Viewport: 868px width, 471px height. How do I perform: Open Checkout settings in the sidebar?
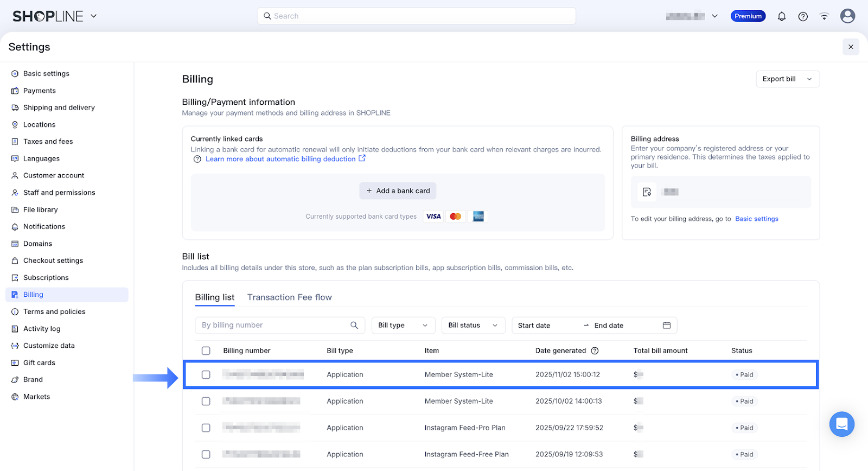(x=53, y=260)
